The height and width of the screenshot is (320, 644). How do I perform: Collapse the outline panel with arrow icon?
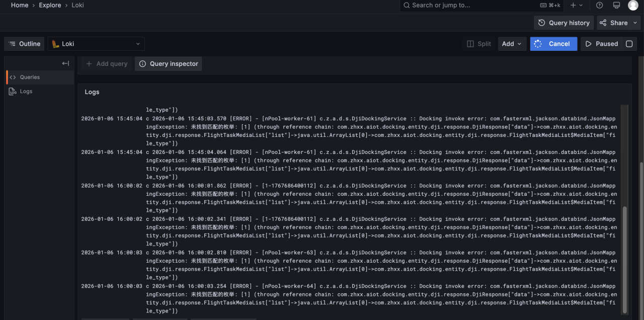65,63
